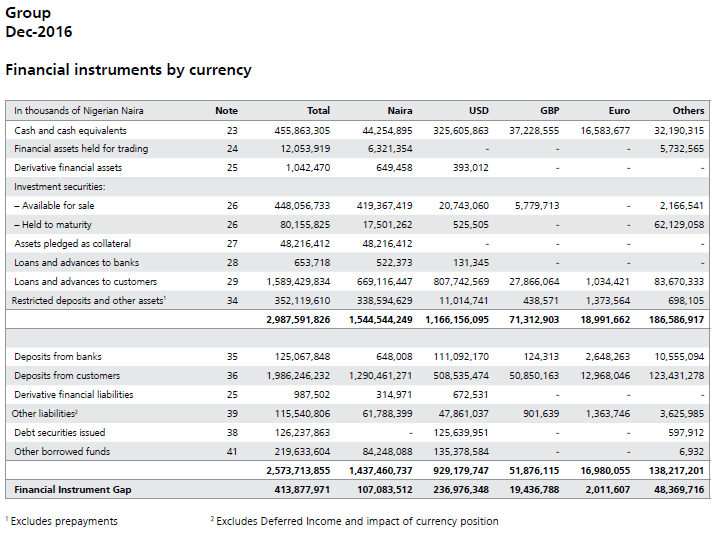
Task: Click derivative liabilities total 987,502
Action: pos(313,395)
